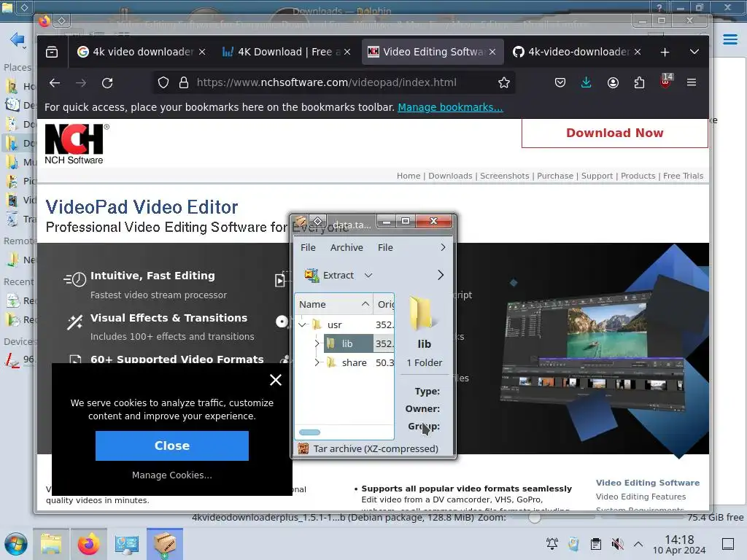
Task: Click the Extract toolbar button in Ark
Action: pos(330,275)
